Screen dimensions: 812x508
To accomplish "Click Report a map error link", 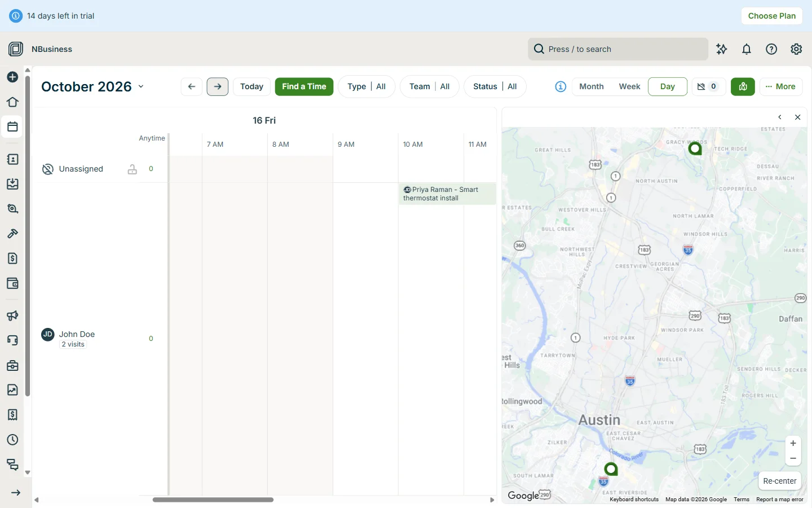I will [x=780, y=500].
